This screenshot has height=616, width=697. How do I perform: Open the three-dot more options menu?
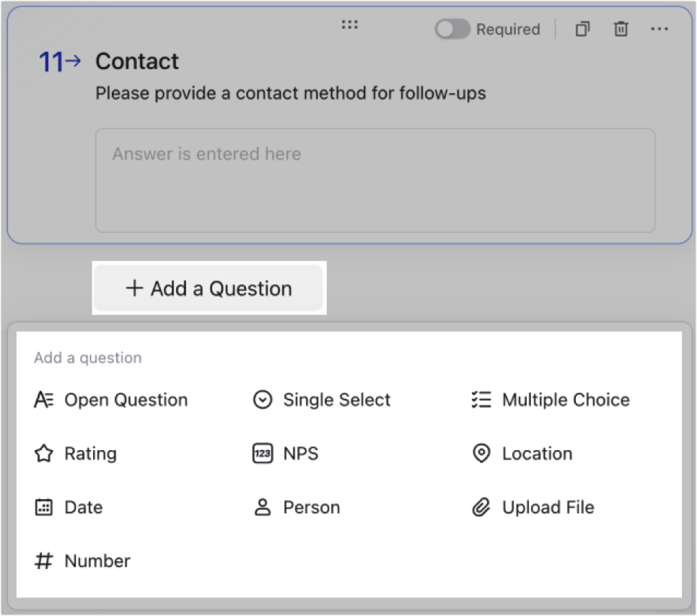click(659, 29)
